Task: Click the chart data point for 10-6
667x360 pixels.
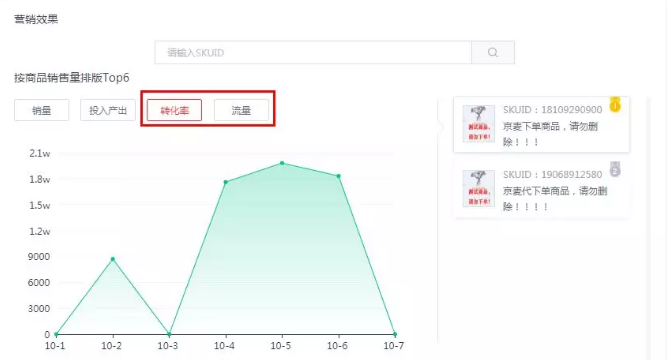Action: tap(339, 176)
